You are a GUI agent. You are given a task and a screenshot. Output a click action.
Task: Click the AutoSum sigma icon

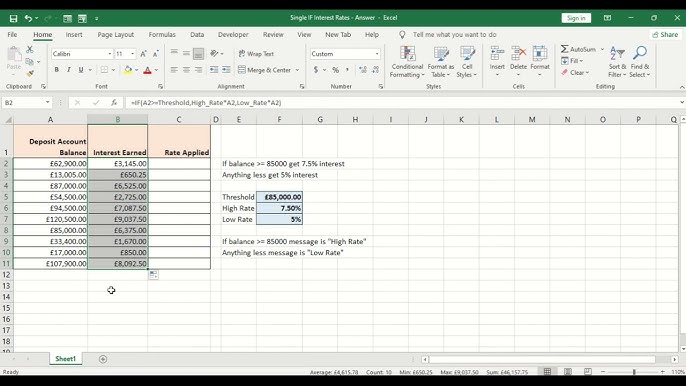[565, 49]
